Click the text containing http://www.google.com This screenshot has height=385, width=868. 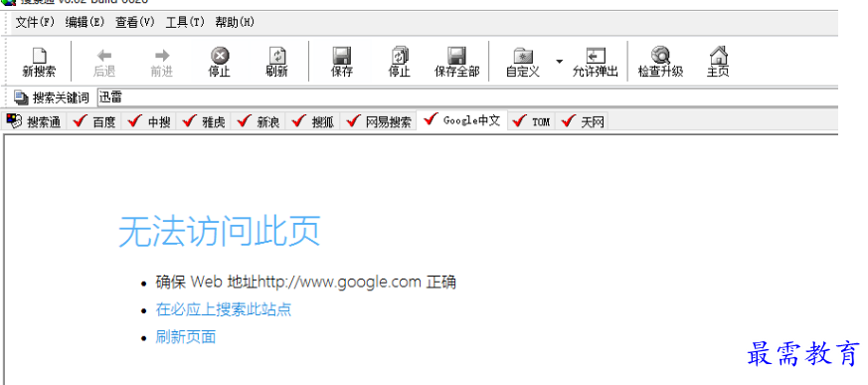(x=305, y=282)
